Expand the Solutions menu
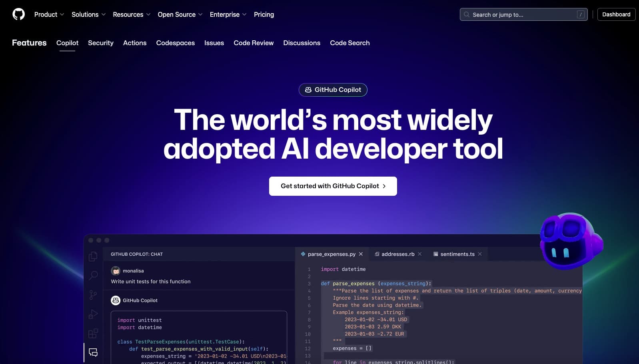 coord(88,14)
